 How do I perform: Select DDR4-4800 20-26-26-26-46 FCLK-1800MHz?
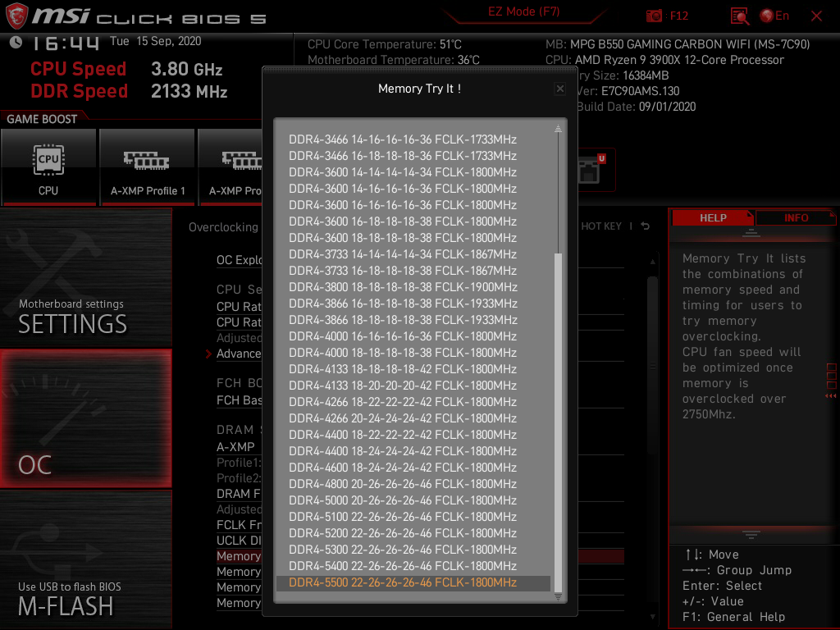[x=403, y=484]
